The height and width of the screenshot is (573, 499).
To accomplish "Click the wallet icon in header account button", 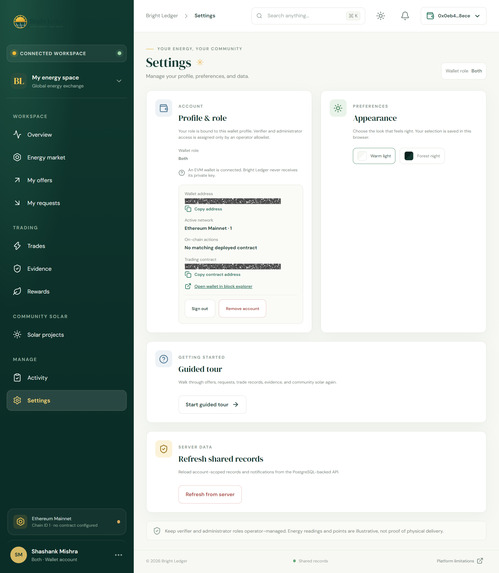I will pos(430,16).
